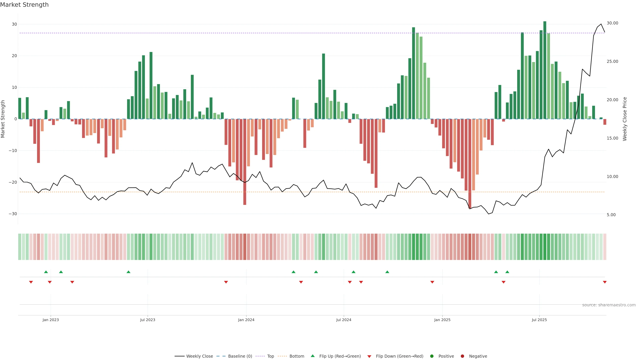Click the flip-down red triangle just before Jan 2025
The width and height of the screenshot is (644, 362).
pyautogui.click(x=432, y=282)
